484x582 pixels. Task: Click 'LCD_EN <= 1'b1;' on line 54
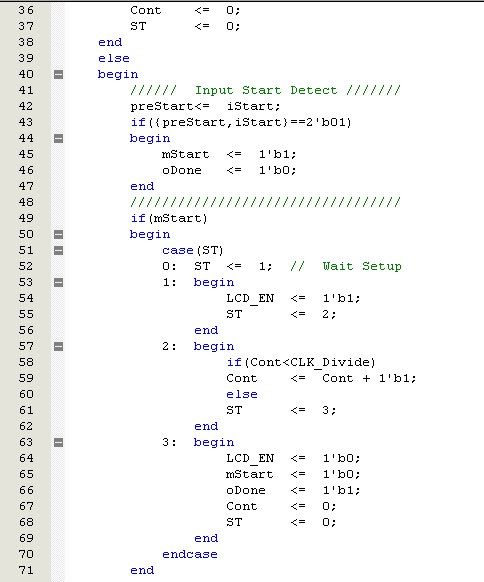pos(293,298)
